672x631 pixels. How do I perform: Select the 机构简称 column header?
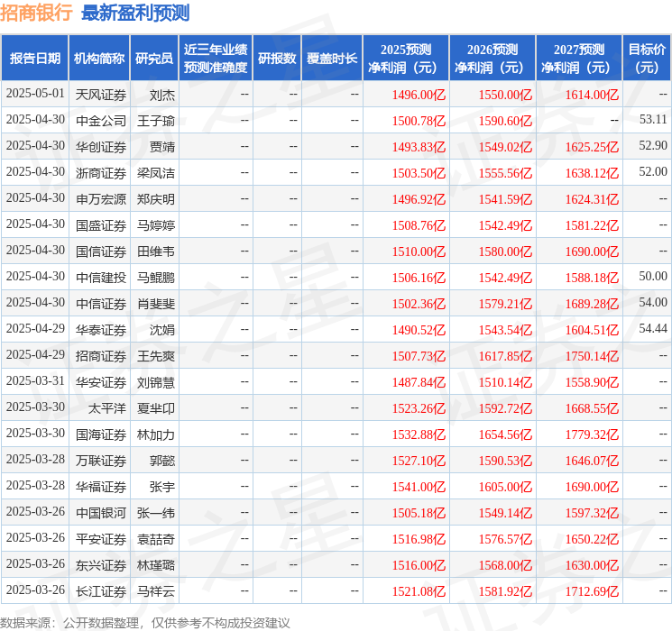click(x=99, y=59)
